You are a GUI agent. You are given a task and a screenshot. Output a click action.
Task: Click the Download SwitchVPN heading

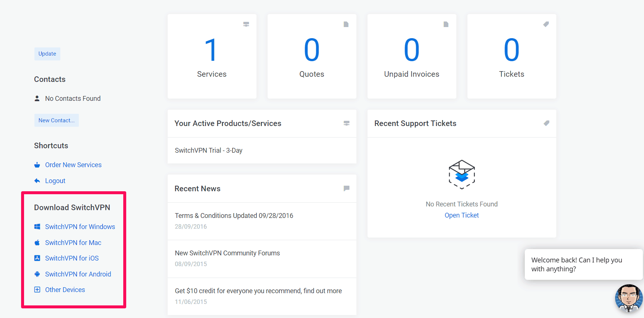coord(72,207)
